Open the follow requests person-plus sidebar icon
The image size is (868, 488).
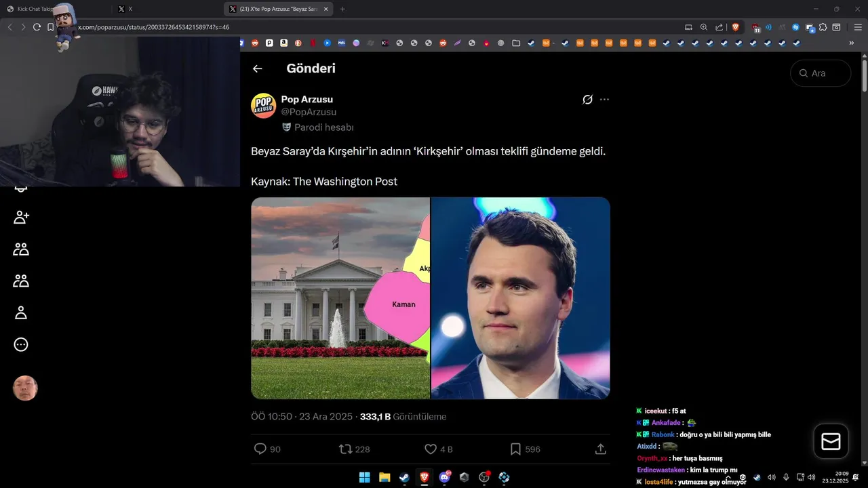21,218
